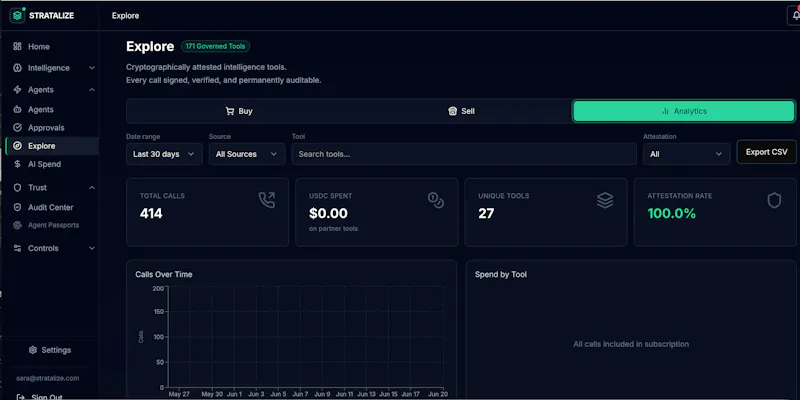Click the shield icon on Attestation Rate card
800x400 pixels.
[774, 200]
